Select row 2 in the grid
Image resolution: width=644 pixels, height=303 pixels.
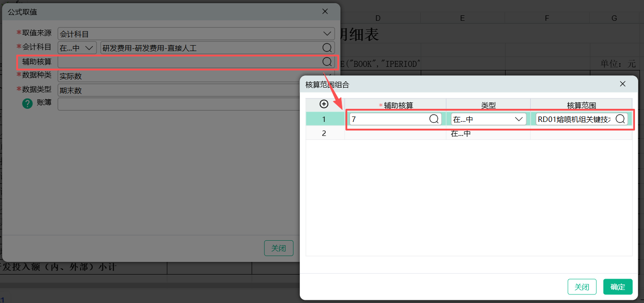[x=324, y=133]
